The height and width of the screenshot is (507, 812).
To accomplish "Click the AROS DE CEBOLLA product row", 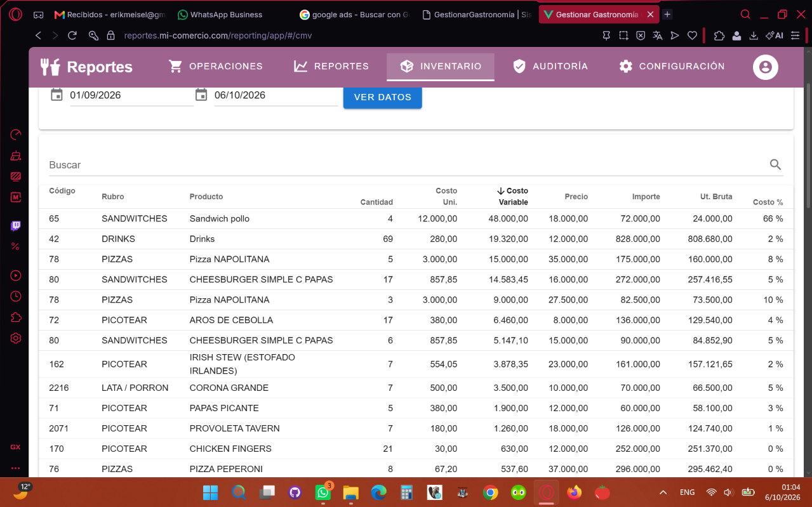I will [416, 320].
